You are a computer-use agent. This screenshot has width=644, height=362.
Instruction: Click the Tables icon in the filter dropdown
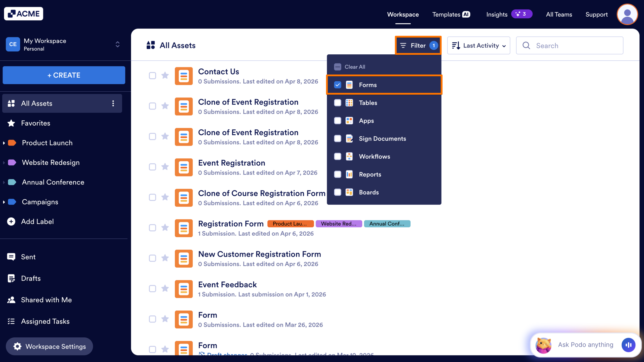click(349, 103)
